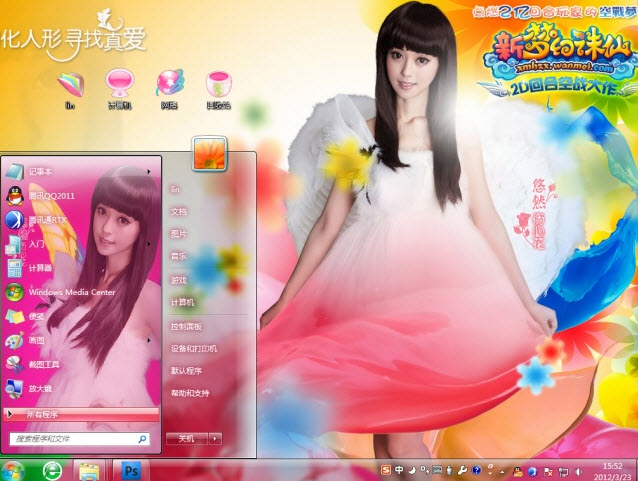Screen dimensions: 638x481
Task: Open 放大镜 magnifier in Start menu
Action: pos(29,389)
